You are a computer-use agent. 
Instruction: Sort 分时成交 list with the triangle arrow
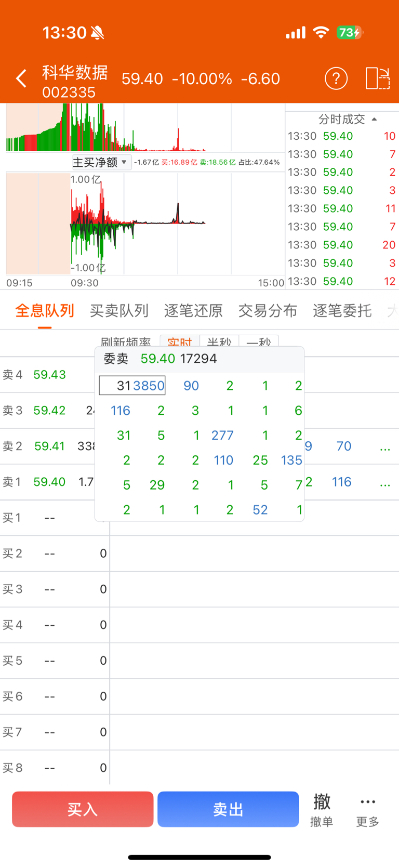pyautogui.click(x=374, y=119)
